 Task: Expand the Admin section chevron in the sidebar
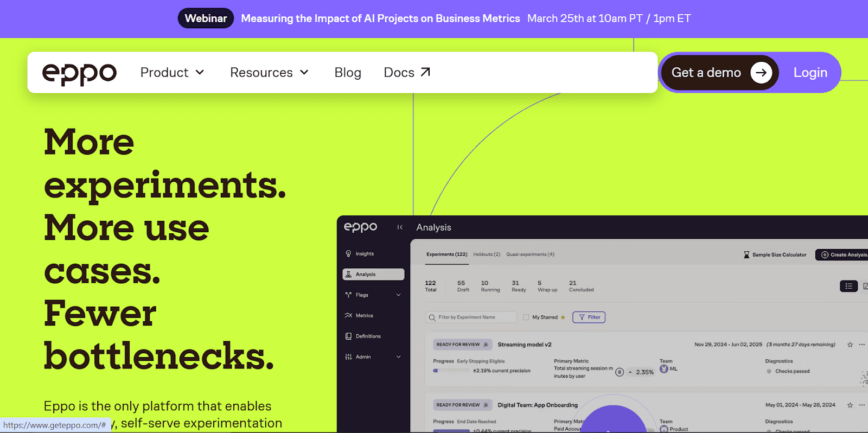coord(399,357)
